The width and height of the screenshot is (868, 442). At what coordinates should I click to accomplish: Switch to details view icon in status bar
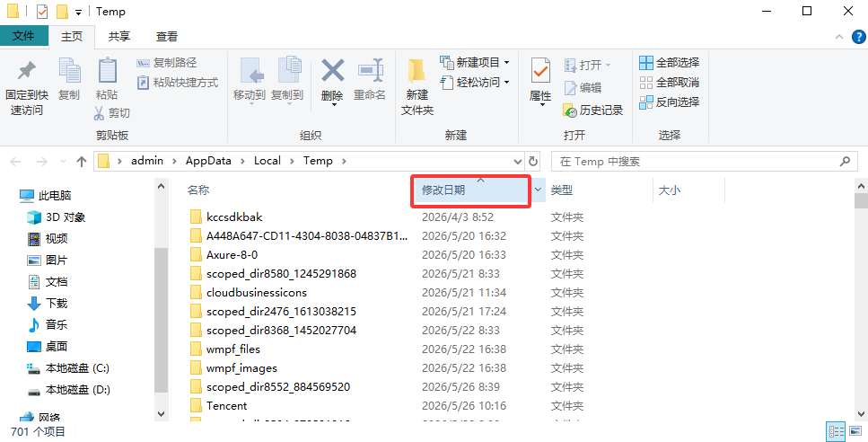click(836, 431)
